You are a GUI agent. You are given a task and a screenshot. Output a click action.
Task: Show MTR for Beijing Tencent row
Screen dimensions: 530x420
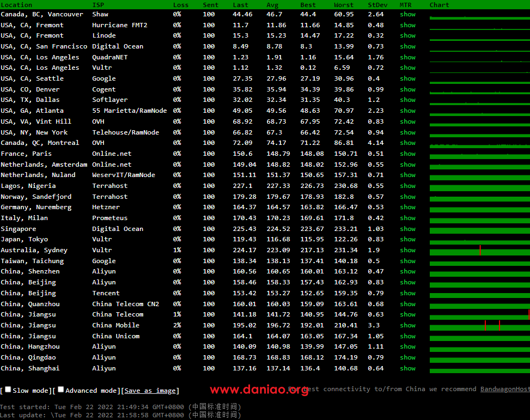coord(407,293)
